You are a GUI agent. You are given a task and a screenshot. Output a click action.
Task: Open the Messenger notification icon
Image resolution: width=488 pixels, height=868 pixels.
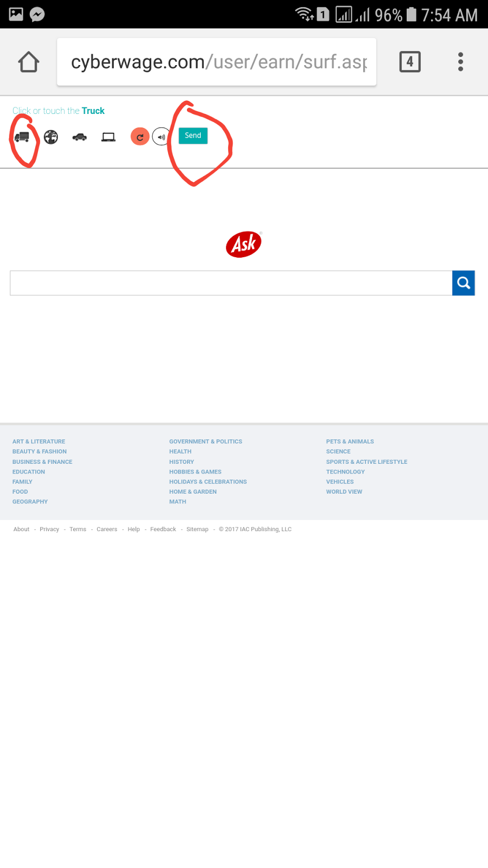[x=37, y=14]
